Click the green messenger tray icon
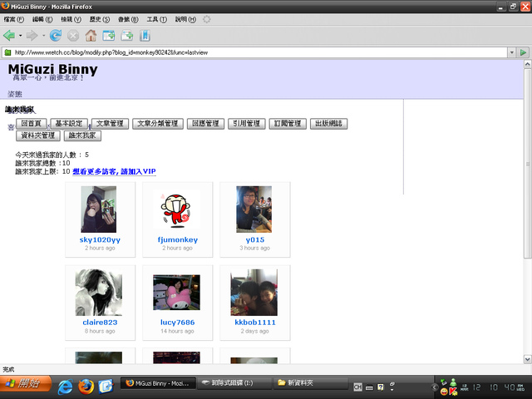532x399 pixels. click(453, 382)
